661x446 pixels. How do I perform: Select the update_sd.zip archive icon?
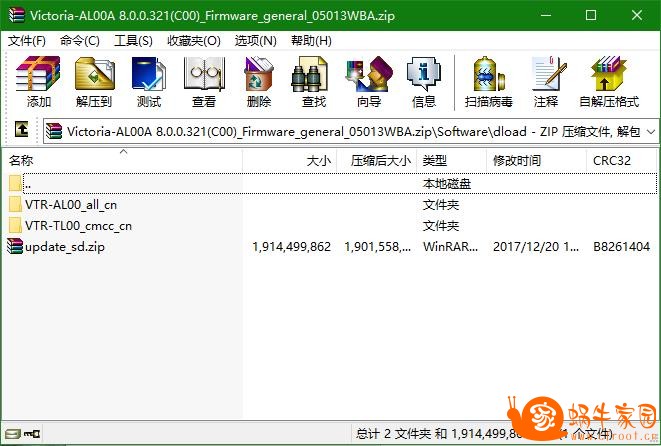(15, 247)
